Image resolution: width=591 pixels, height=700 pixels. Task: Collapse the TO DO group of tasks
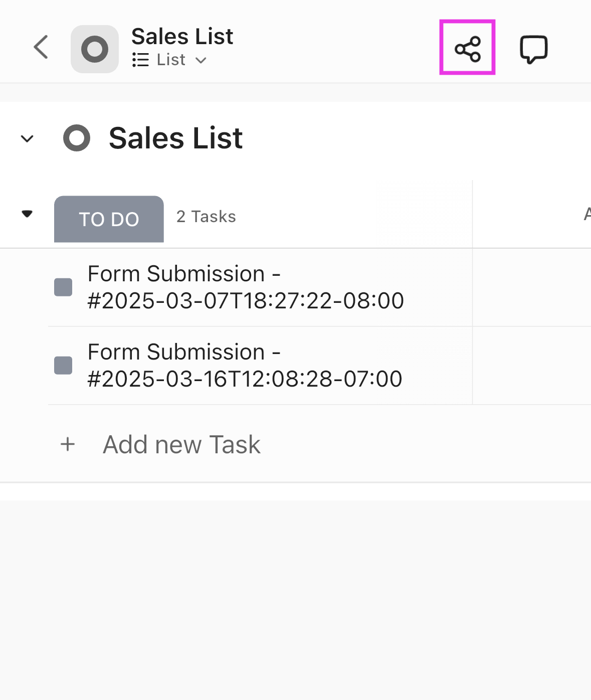click(x=28, y=213)
